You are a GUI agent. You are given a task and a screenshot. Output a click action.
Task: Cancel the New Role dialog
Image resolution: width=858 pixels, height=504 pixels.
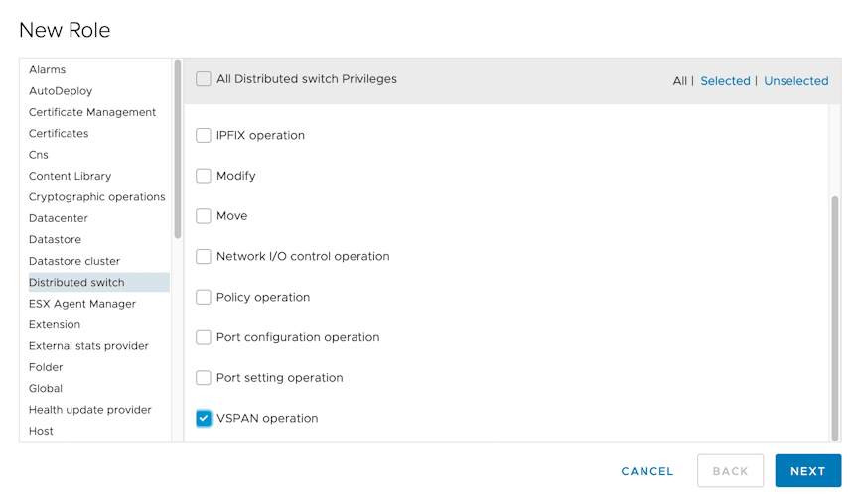(x=646, y=471)
